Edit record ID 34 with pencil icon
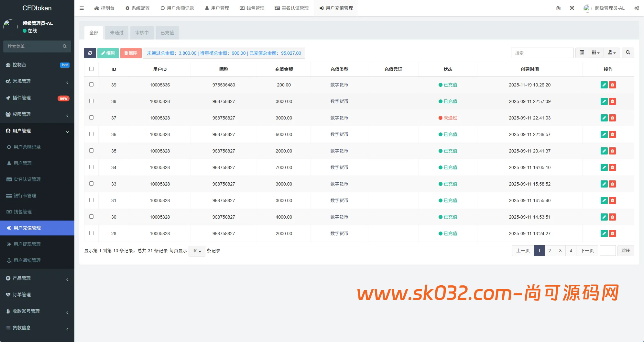The image size is (644, 342). tap(604, 167)
